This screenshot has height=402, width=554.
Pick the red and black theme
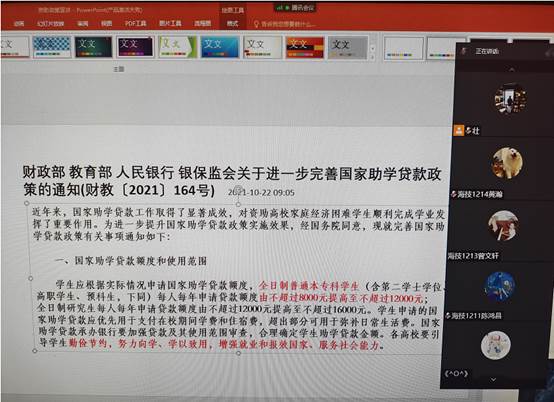pyautogui.click(x=304, y=47)
